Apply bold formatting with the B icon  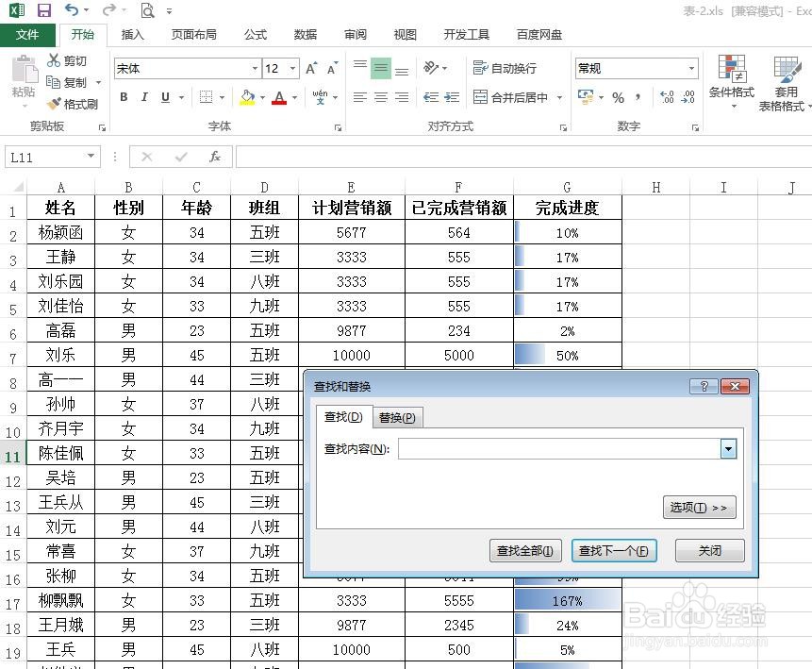point(123,97)
